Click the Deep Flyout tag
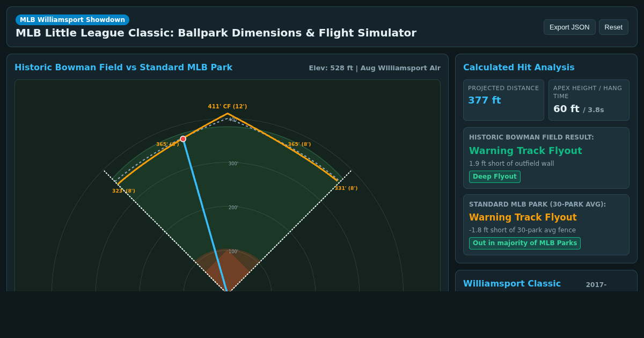This screenshot has height=338, width=644. (x=495, y=177)
